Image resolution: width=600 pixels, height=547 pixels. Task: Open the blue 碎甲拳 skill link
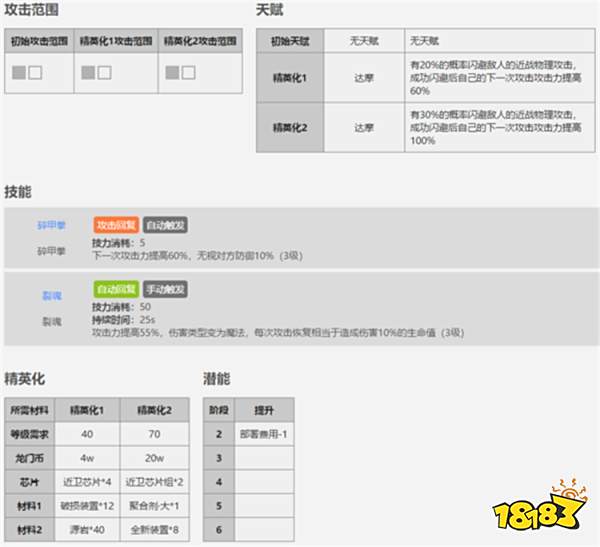coord(50,227)
